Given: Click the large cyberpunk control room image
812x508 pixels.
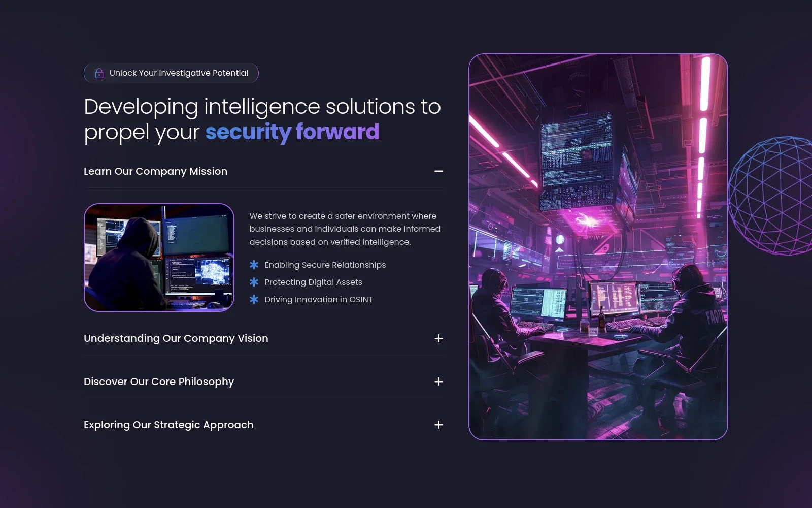Looking at the screenshot, I should point(598,247).
